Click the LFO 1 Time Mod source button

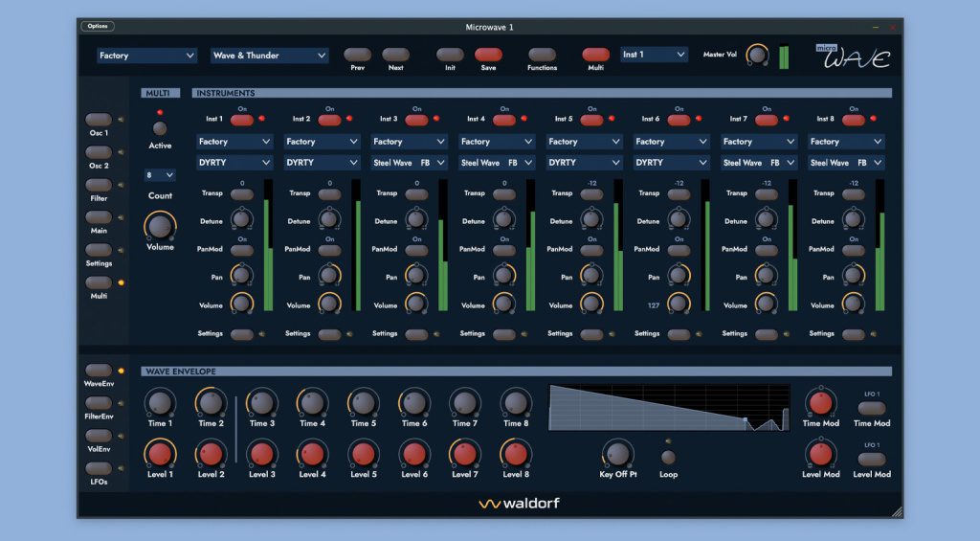tap(871, 409)
